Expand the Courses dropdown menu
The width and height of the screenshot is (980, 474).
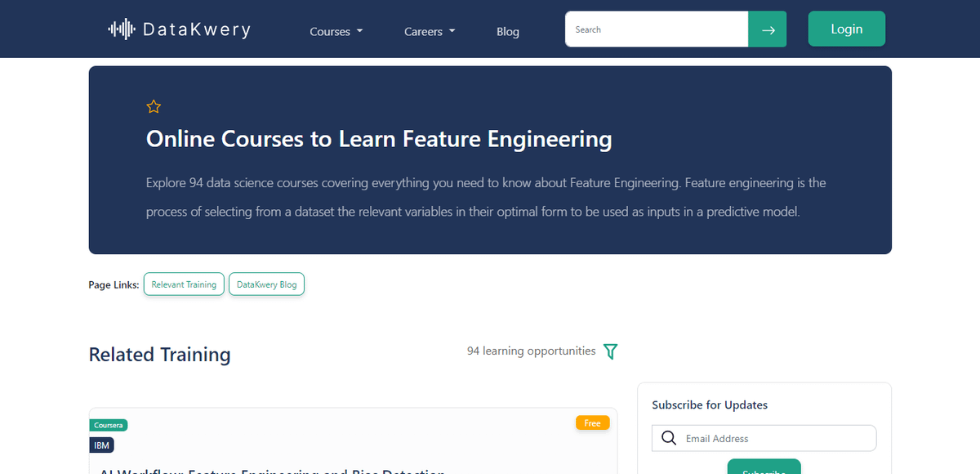pos(336,31)
